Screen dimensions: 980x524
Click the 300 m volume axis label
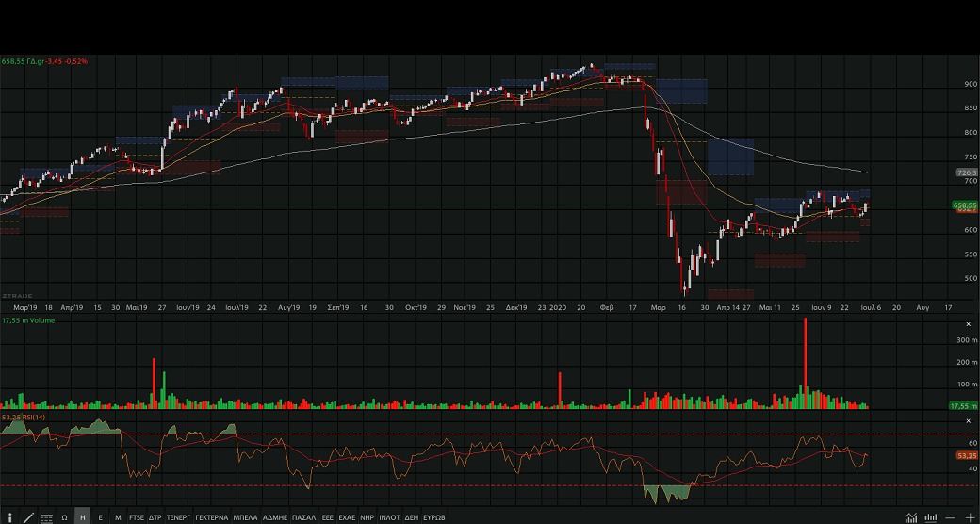coord(967,340)
